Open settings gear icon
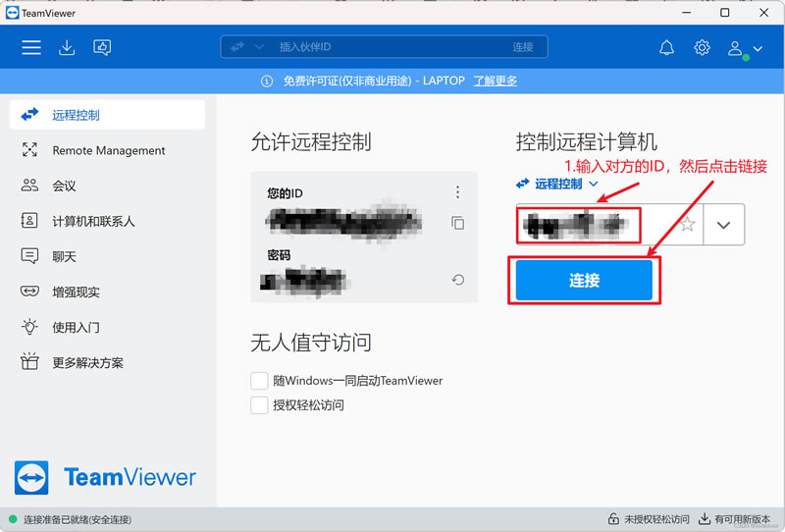Image resolution: width=785 pixels, height=532 pixels. 702,47
